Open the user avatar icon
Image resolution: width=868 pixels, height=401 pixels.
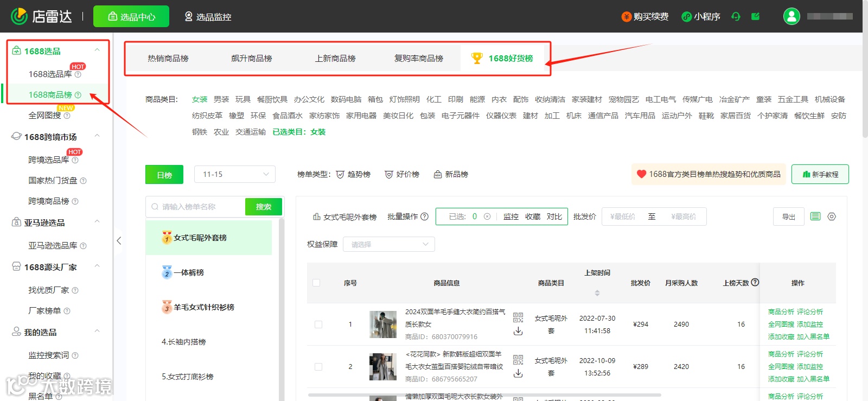(792, 16)
